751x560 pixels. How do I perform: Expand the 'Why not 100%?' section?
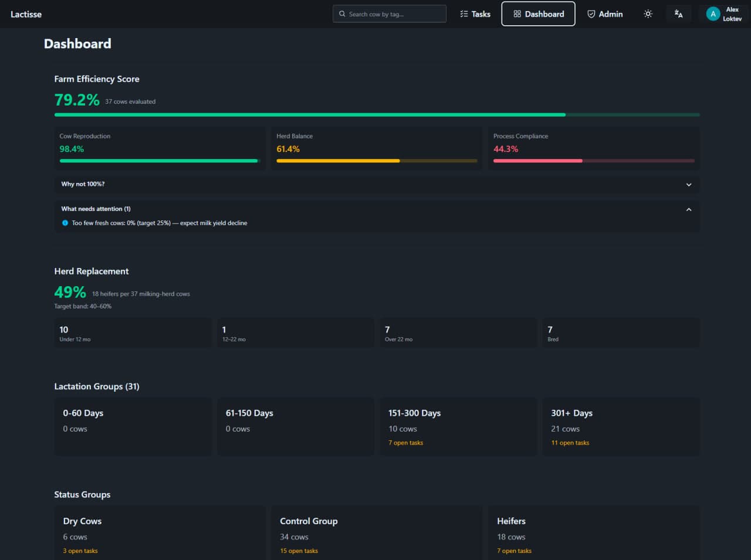(377, 184)
